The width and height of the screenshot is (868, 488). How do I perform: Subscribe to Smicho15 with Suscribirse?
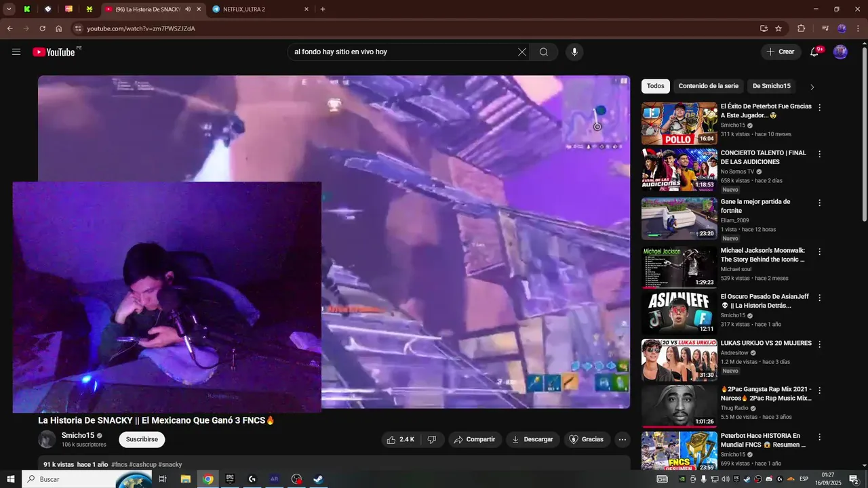pyautogui.click(x=142, y=439)
